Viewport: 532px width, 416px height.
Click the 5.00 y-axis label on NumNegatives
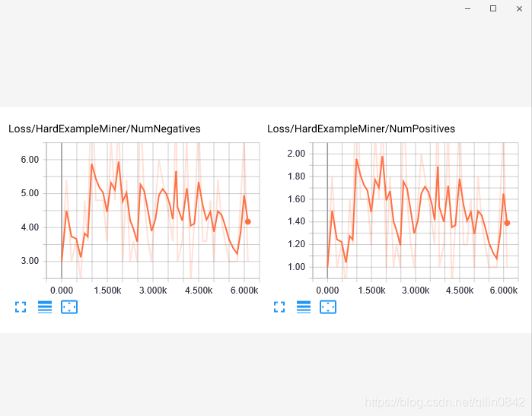pyautogui.click(x=30, y=193)
